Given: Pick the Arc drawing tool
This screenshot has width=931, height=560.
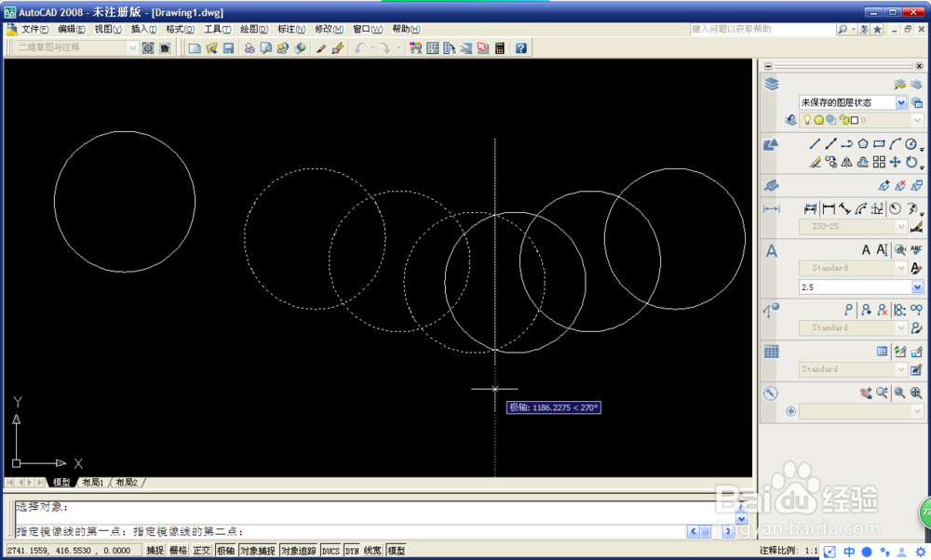Looking at the screenshot, I should point(895,143).
